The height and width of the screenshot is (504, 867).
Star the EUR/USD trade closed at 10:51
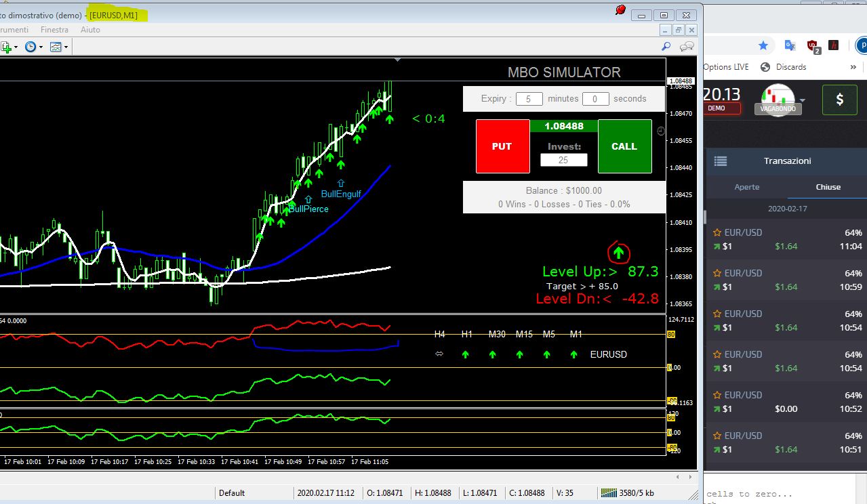(717, 436)
